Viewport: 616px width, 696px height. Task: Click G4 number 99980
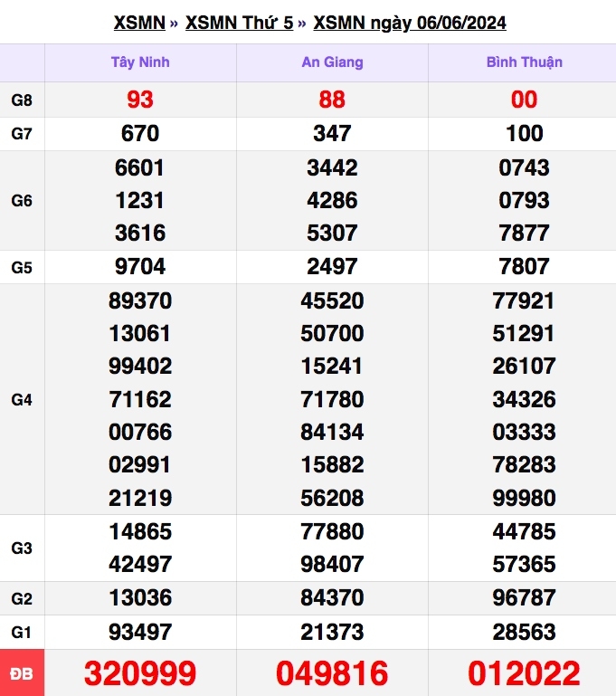[525, 498]
